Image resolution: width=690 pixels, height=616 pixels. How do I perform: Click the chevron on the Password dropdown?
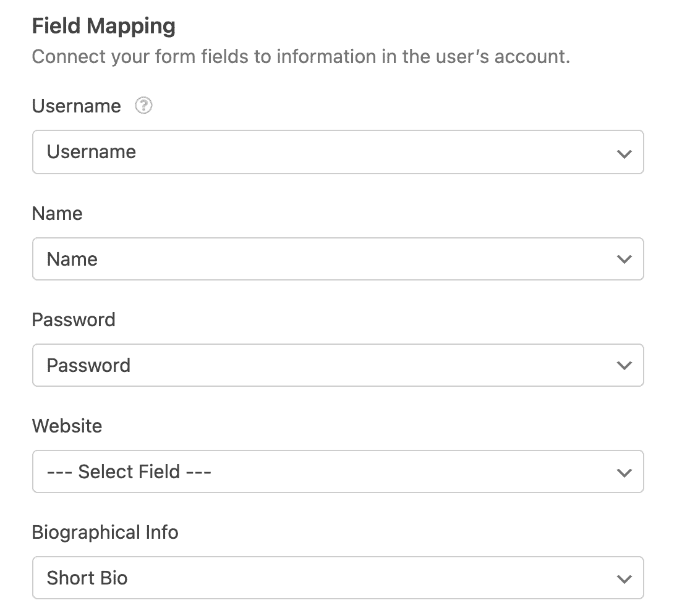click(624, 365)
